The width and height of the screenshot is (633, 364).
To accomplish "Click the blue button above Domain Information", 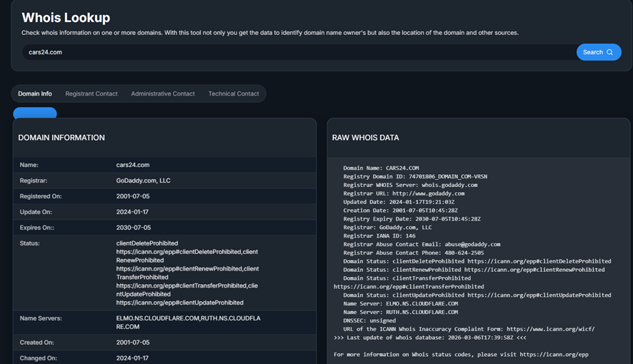I will click(35, 113).
